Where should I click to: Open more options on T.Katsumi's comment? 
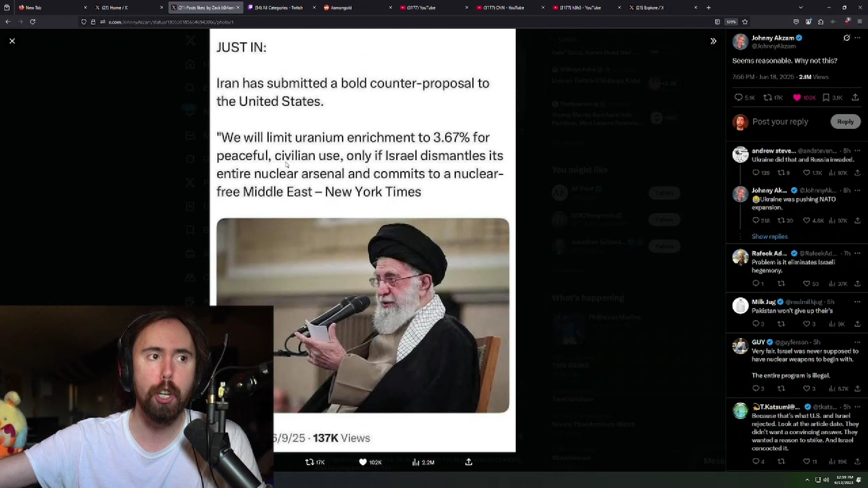tap(858, 407)
